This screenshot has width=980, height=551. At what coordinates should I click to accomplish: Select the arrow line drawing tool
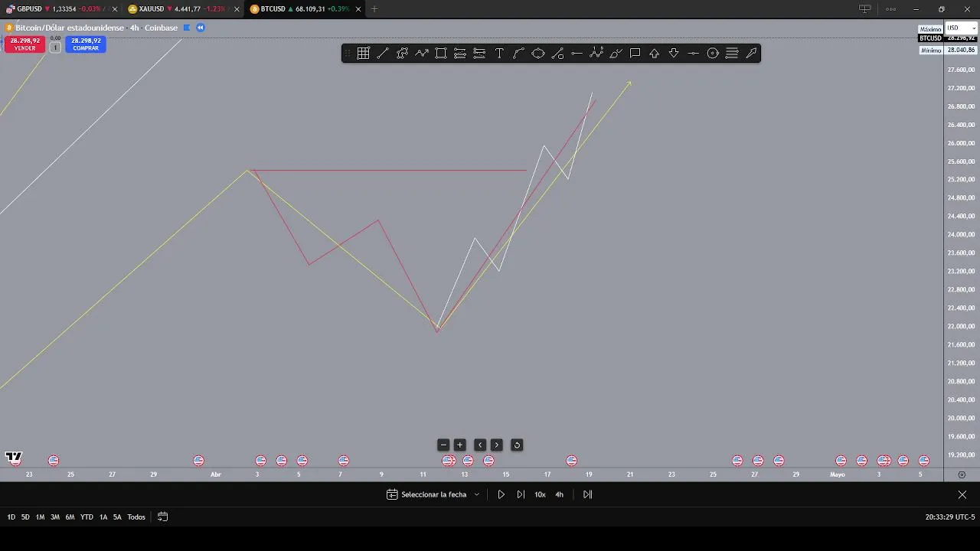[751, 53]
